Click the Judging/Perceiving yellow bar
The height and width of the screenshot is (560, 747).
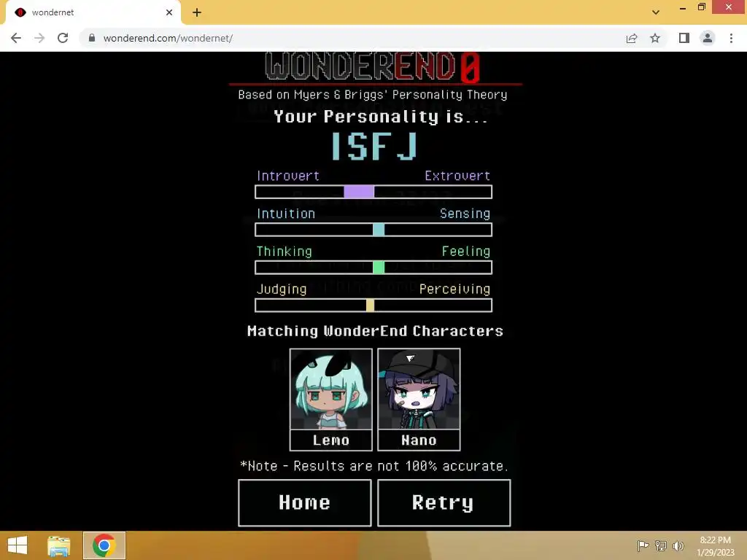tap(373, 306)
